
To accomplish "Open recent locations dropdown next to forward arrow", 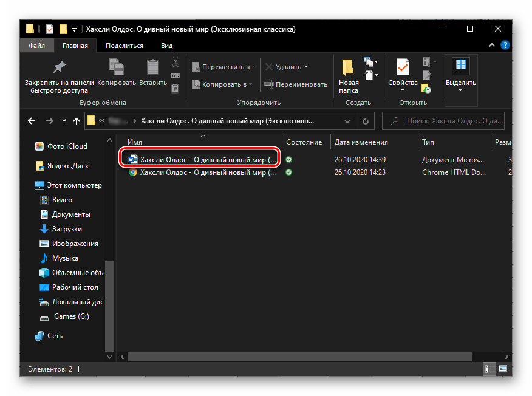I will pos(64,120).
